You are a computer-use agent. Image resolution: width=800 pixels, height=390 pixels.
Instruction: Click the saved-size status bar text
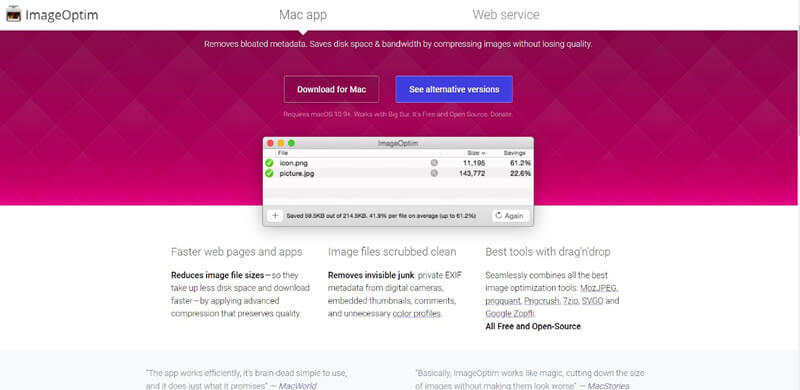(381, 216)
